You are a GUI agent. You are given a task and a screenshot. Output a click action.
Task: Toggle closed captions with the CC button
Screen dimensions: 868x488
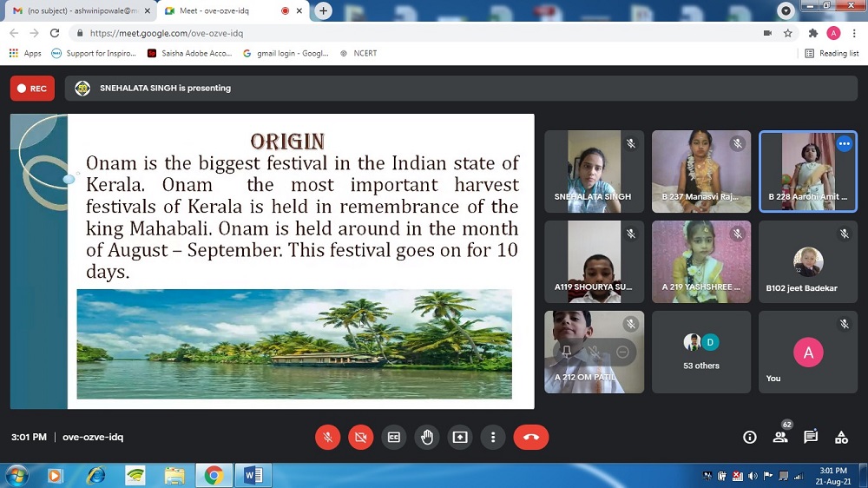tap(394, 438)
